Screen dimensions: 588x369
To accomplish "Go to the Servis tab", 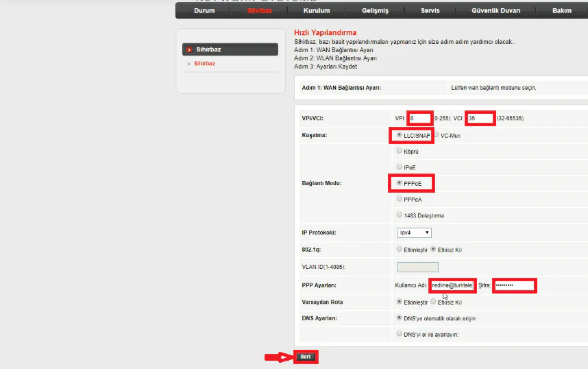I will [x=430, y=11].
